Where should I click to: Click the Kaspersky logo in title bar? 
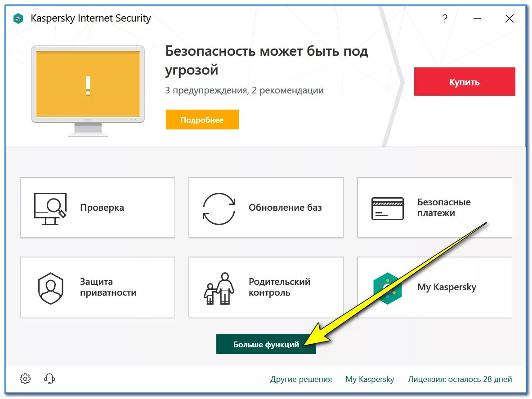18,18
